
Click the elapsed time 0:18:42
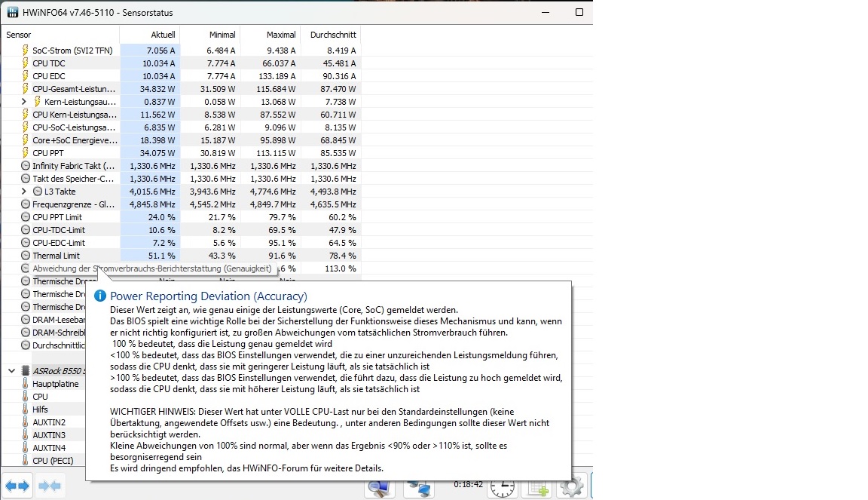coord(469,484)
